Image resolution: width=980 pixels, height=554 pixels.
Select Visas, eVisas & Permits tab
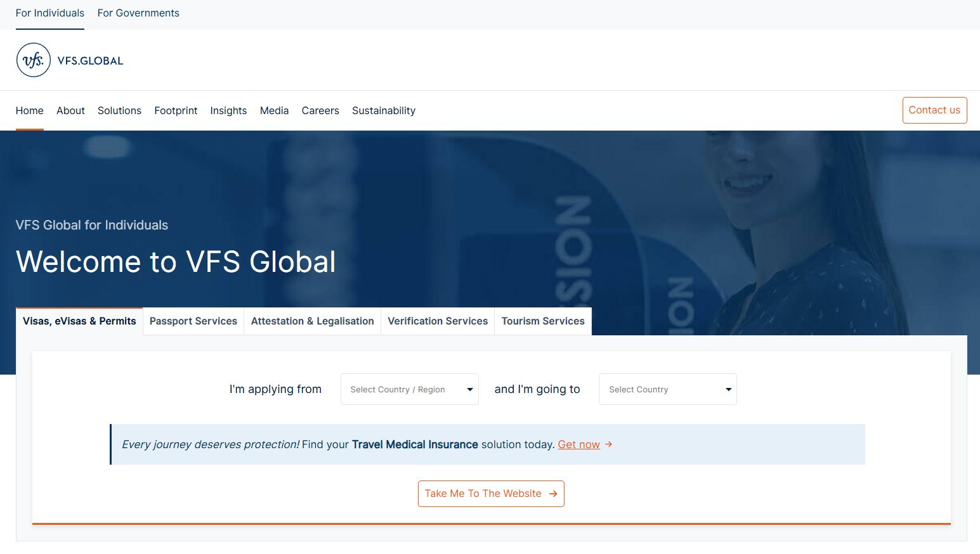79,321
